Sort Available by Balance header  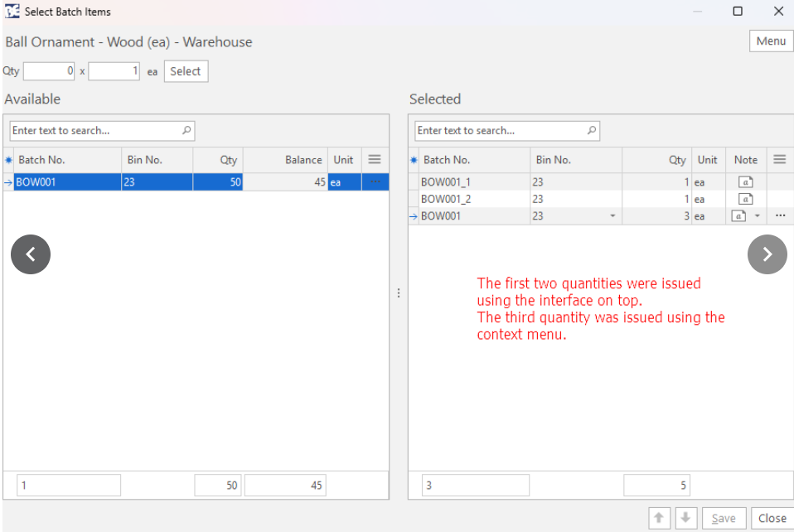[286, 160]
